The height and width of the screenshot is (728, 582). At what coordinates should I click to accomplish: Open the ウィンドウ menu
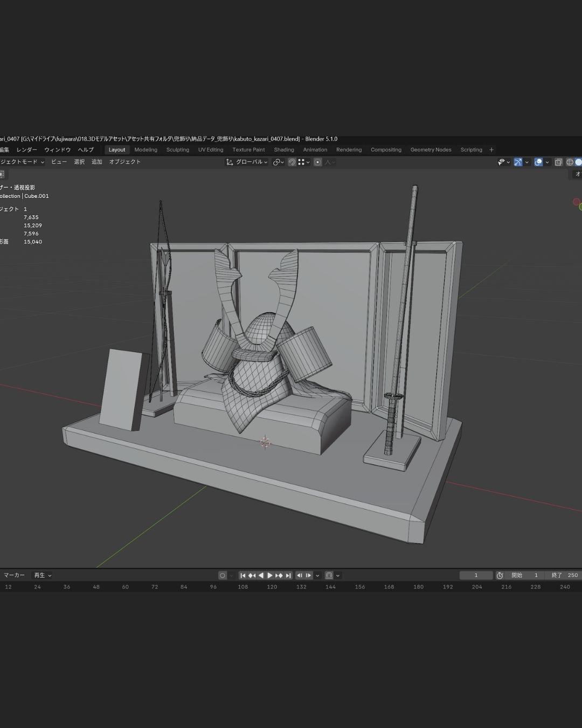click(57, 150)
